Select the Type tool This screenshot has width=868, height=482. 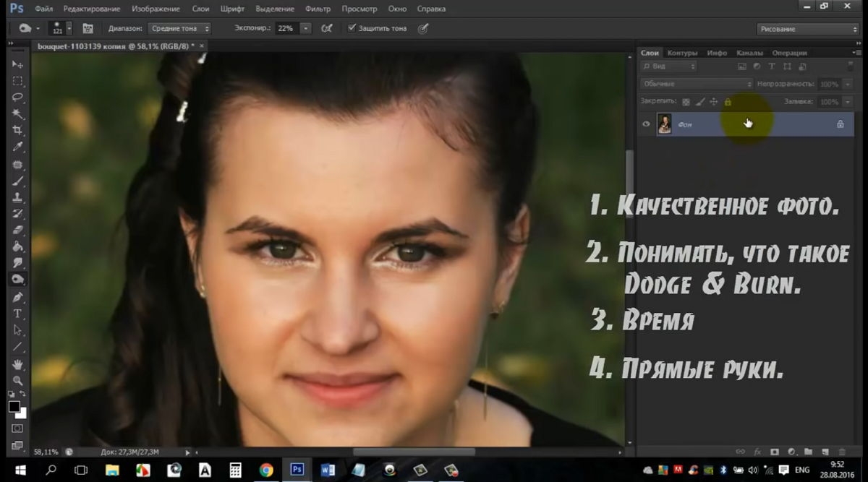18,314
